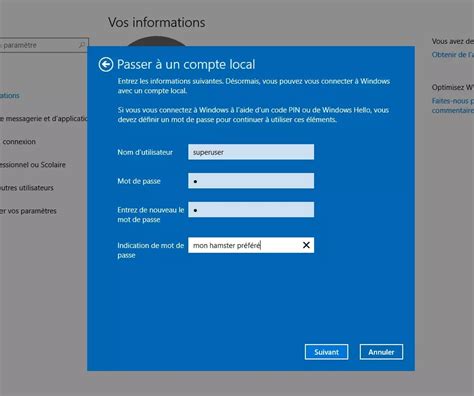The width and height of the screenshot is (474, 396).
Task: Click the paragraph about code PIN and Windows Hello
Action: (x=253, y=115)
